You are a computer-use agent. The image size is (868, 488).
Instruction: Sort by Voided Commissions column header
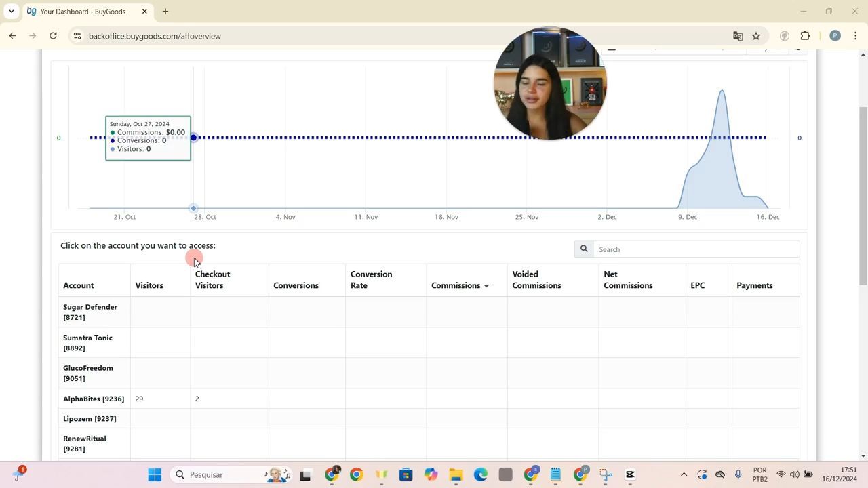pos(536,280)
